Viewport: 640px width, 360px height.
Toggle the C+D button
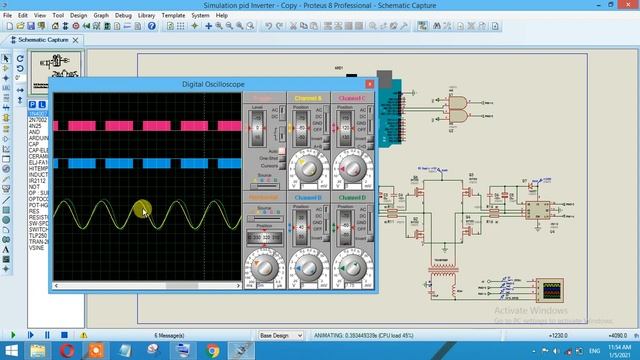coord(370,146)
